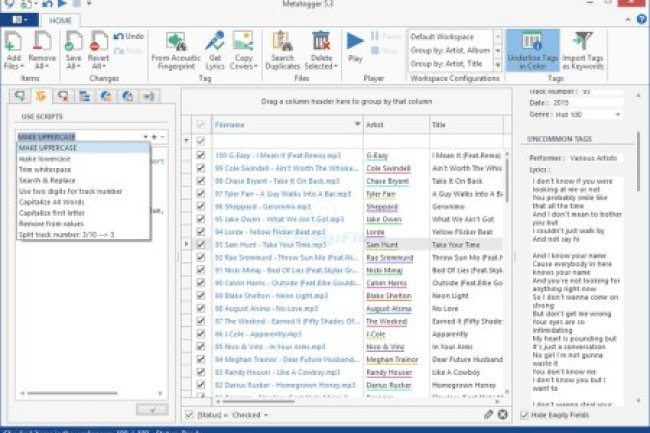Viewport: 650px width, 433px height.
Task: Click the Remove All ribbon icon
Action: [42, 41]
